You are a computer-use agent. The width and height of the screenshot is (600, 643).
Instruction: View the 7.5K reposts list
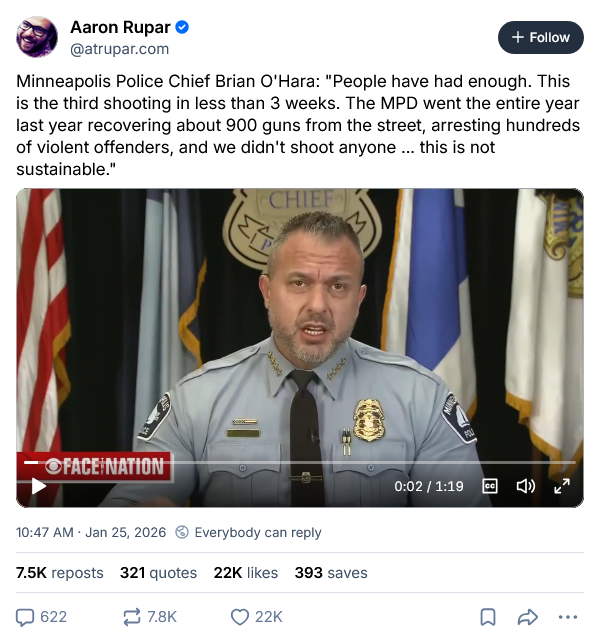60,573
